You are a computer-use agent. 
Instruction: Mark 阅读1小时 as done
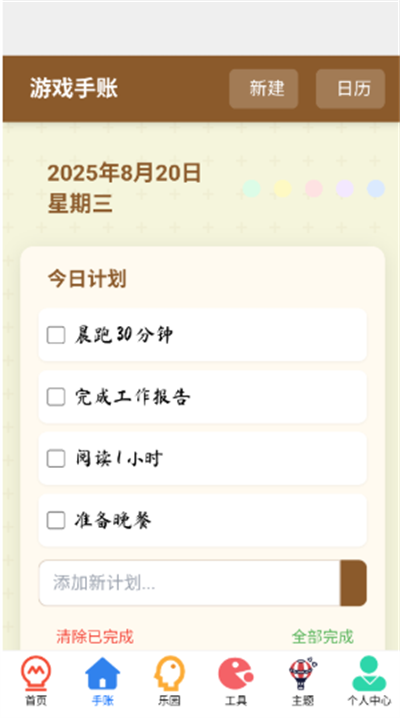point(56,458)
